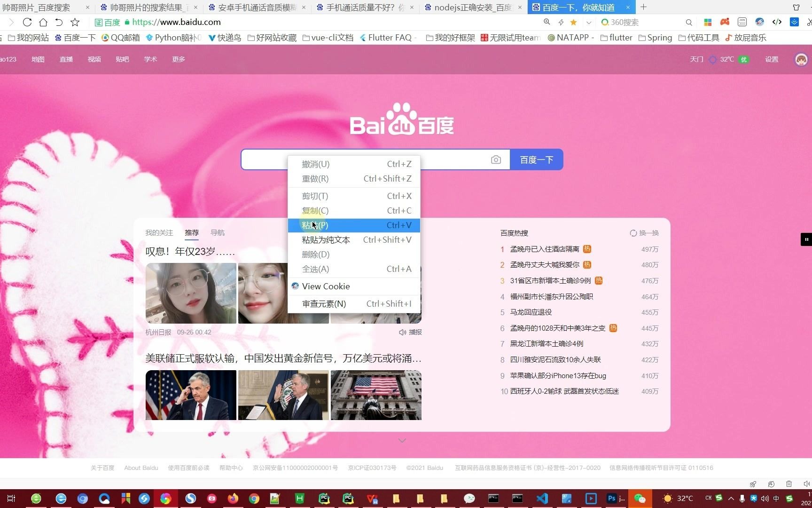Open the 我的关注 feed tab
Image resolution: width=812 pixels, height=508 pixels.
[159, 233]
